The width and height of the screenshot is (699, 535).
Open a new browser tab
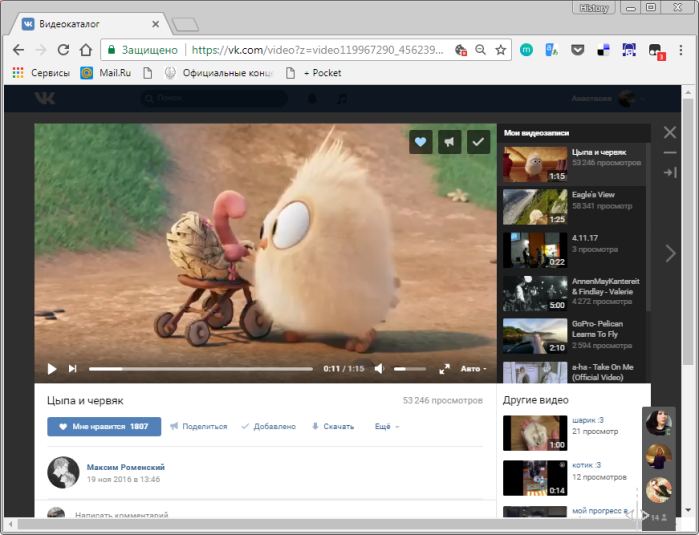[185, 25]
